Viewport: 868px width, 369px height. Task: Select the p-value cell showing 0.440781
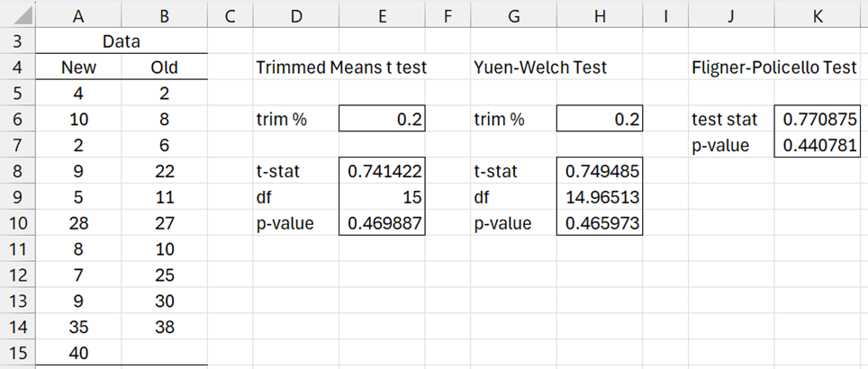tap(816, 145)
